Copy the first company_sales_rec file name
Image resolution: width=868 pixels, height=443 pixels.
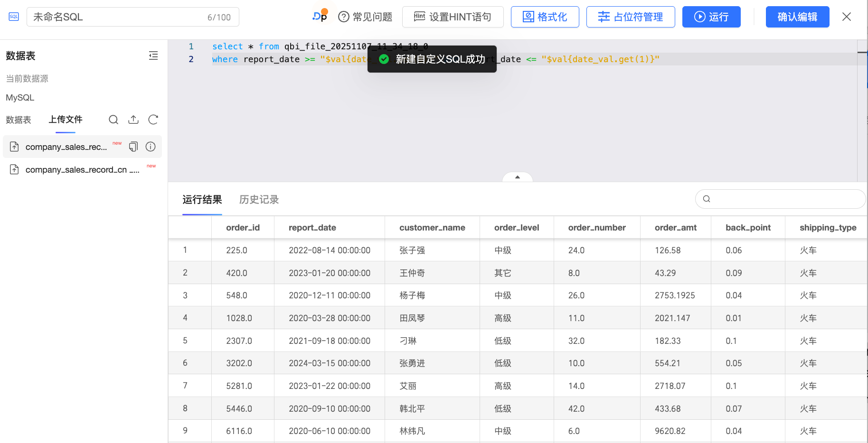[x=133, y=147]
